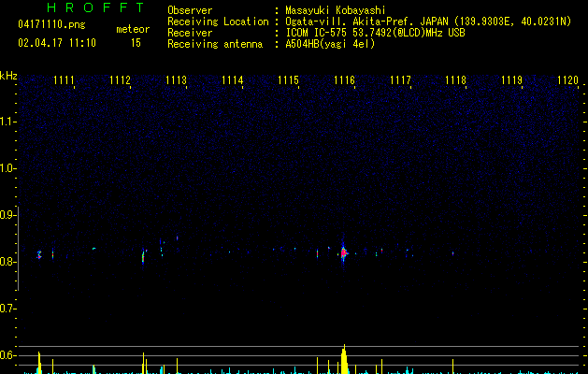Click the 1116 time axis label
This screenshot has width=588, height=374.
point(344,80)
